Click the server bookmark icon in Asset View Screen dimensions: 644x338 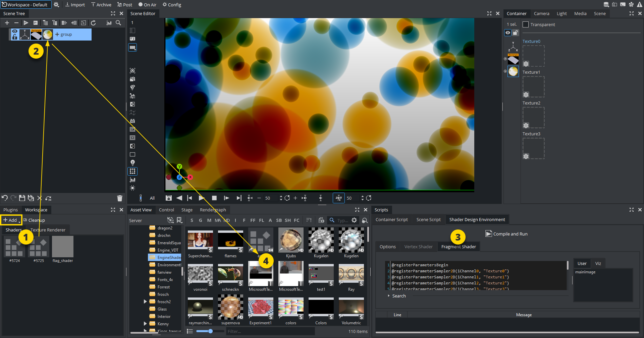pyautogui.click(x=179, y=220)
